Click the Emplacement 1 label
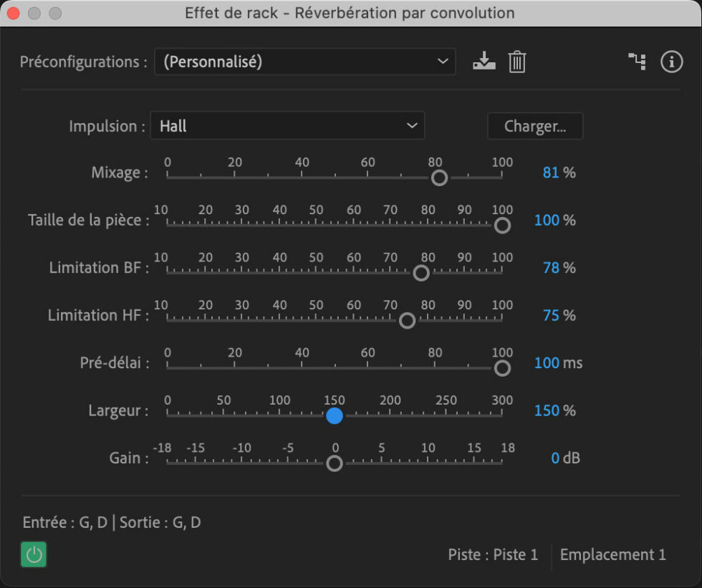Screen dimensions: 702x588 click(x=613, y=554)
